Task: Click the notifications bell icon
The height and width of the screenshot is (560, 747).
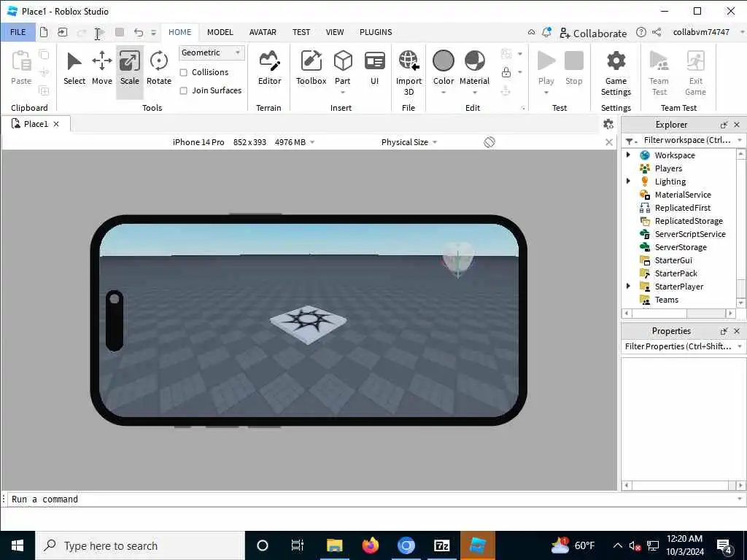Action: [x=546, y=32]
